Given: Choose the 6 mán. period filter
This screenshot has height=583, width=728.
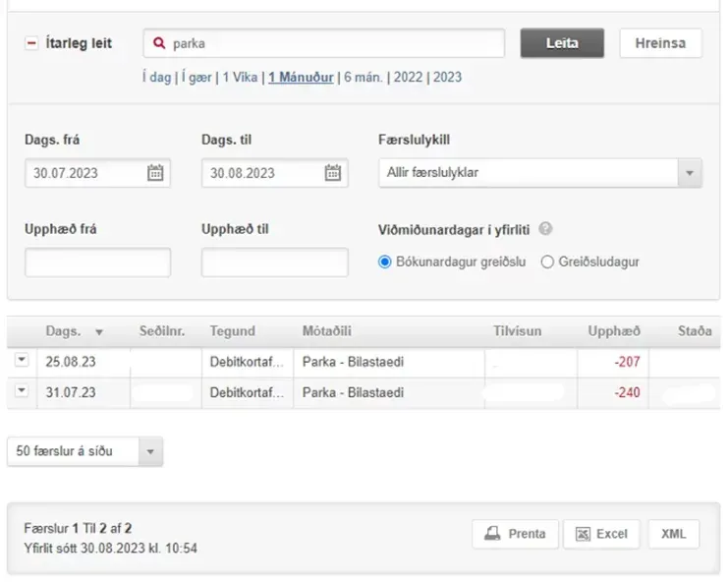Looking at the screenshot, I should [363, 77].
